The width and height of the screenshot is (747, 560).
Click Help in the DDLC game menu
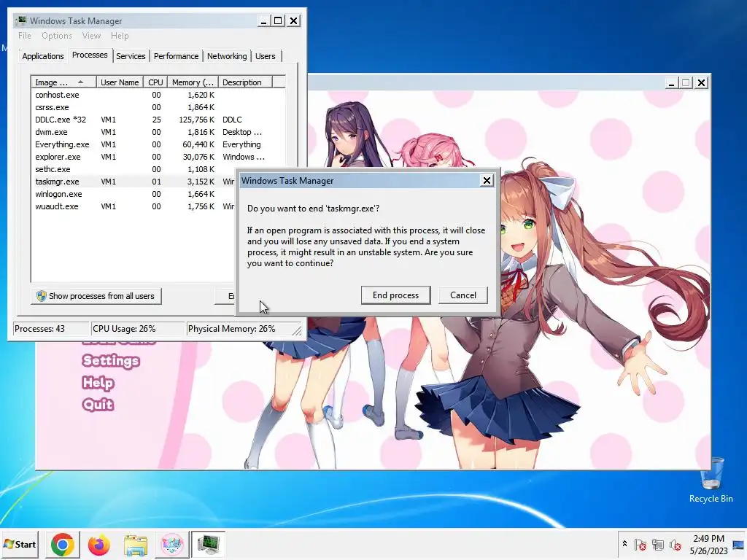point(98,382)
